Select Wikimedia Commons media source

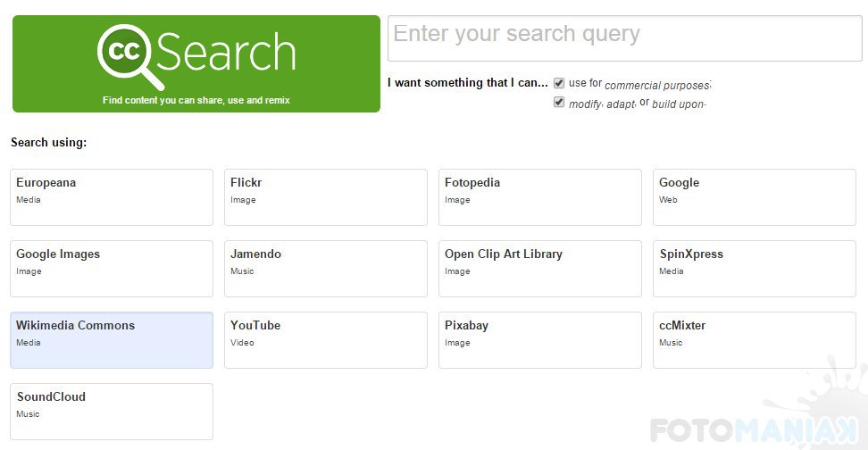112,339
